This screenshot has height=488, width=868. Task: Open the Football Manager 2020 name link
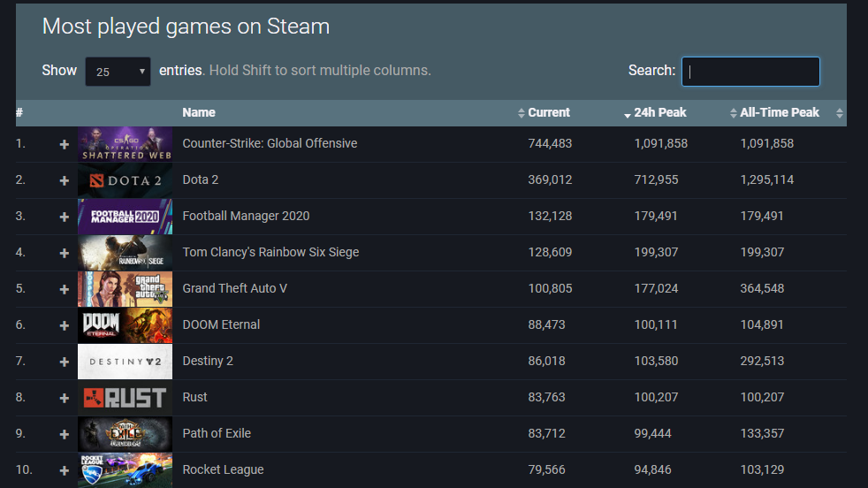coord(246,216)
